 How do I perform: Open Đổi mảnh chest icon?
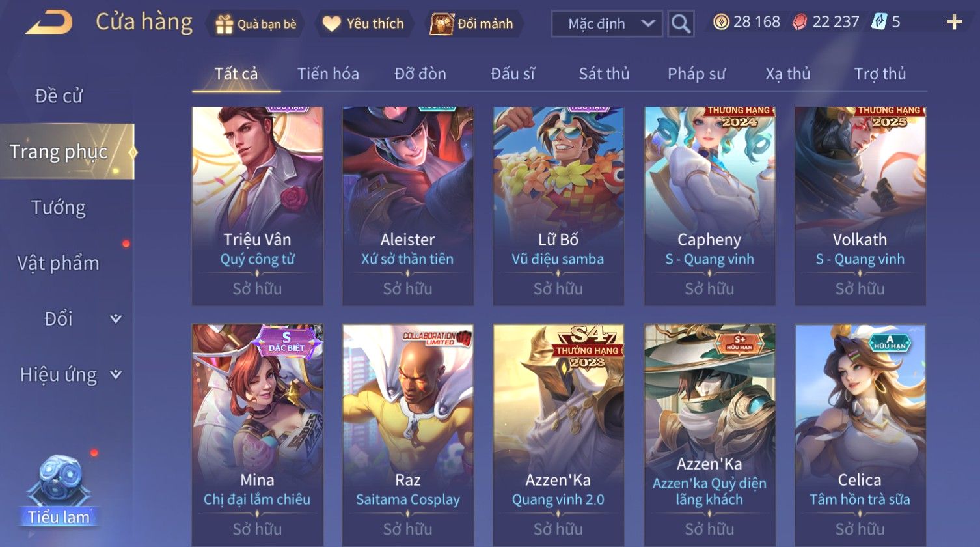tap(442, 24)
